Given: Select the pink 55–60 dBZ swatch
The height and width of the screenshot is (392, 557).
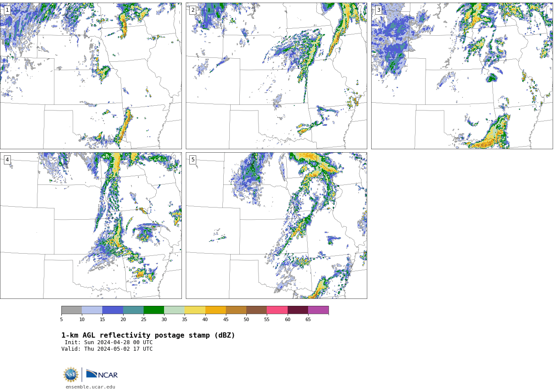Looking at the screenshot, I should pyautogui.click(x=277, y=310).
